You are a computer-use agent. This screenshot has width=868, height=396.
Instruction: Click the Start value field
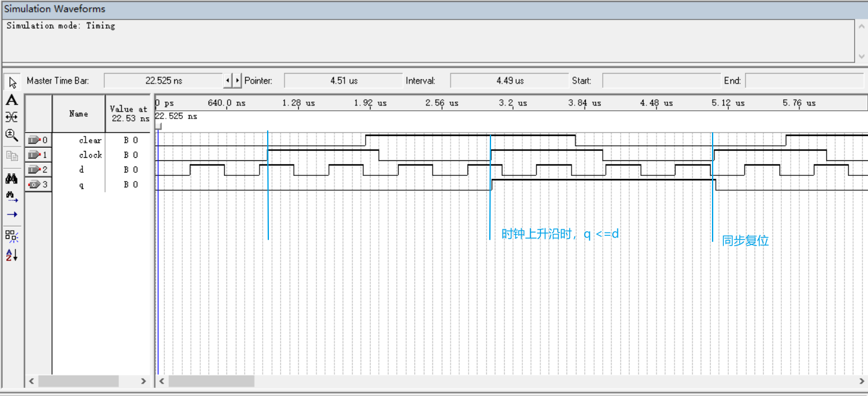click(661, 80)
